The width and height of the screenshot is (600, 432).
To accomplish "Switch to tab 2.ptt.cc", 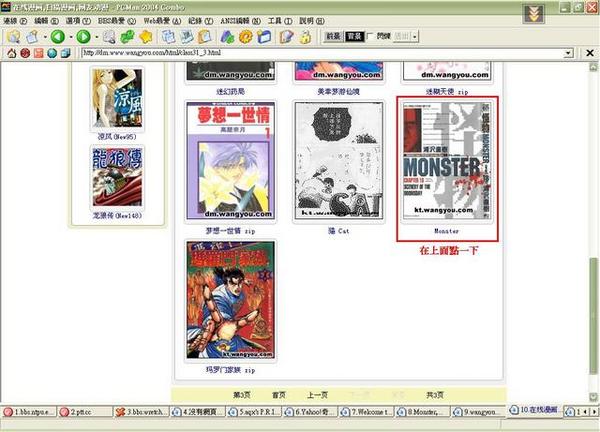I will pyautogui.click(x=85, y=412).
